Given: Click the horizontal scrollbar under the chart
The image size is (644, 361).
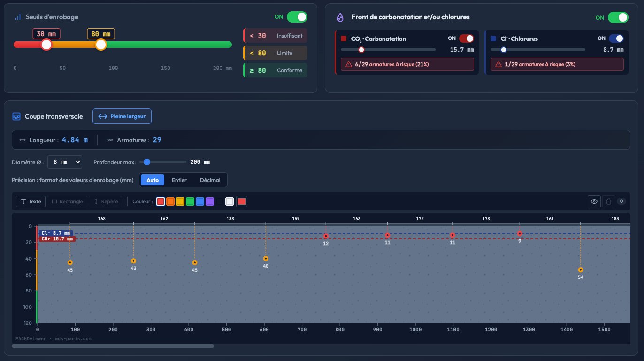Looking at the screenshot, I should tap(113, 346).
